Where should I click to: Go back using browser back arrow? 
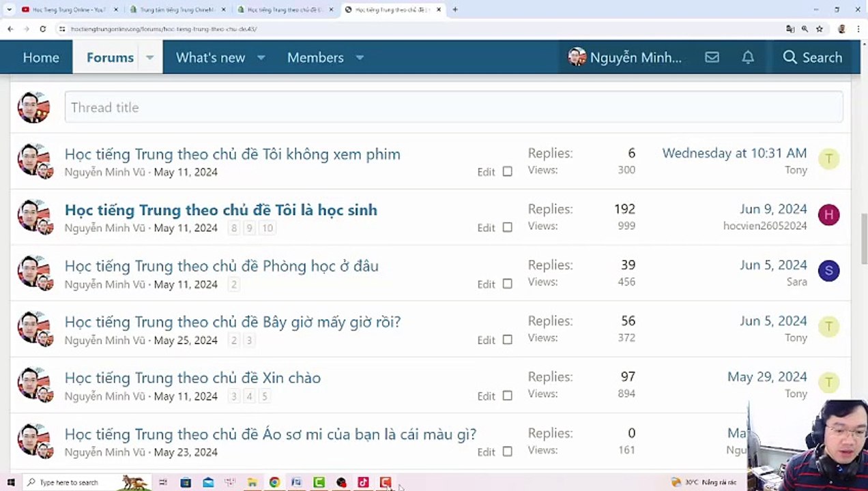10,29
